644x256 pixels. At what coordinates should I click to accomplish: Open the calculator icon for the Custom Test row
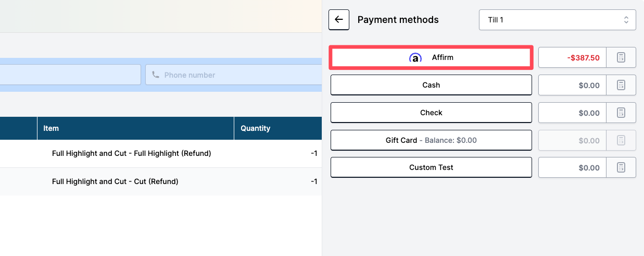coord(621,167)
